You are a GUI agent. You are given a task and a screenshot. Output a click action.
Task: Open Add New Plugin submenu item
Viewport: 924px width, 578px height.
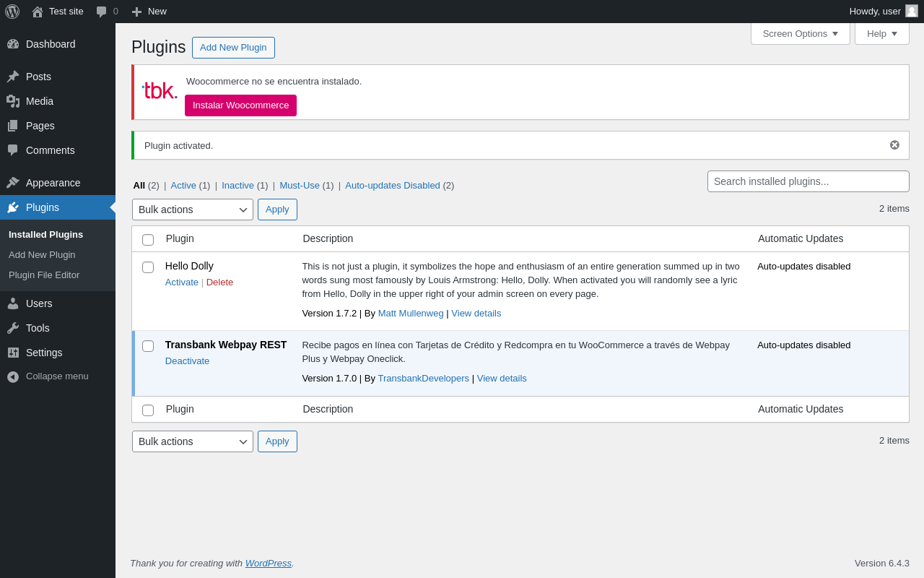point(42,255)
